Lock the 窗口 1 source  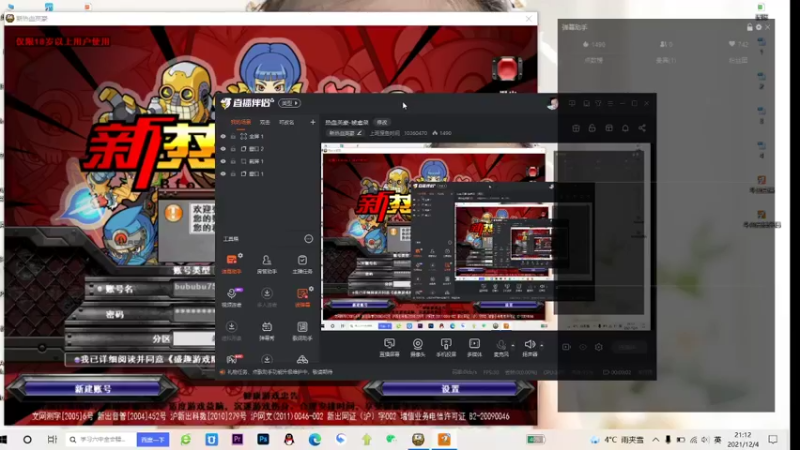(233, 174)
